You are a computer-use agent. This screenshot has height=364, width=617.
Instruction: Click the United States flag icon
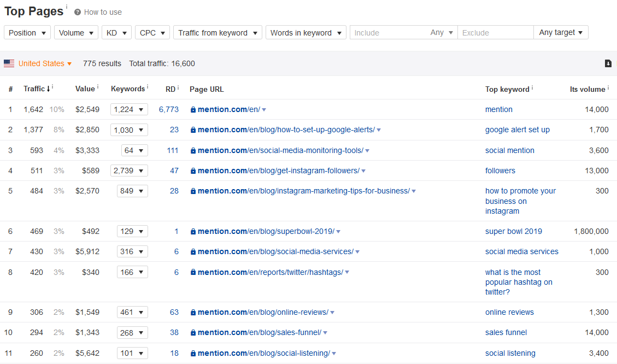[x=9, y=63]
